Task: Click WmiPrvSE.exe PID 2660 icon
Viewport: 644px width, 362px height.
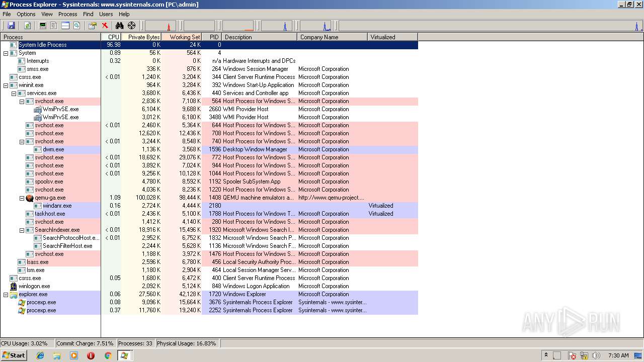Action: point(38,109)
